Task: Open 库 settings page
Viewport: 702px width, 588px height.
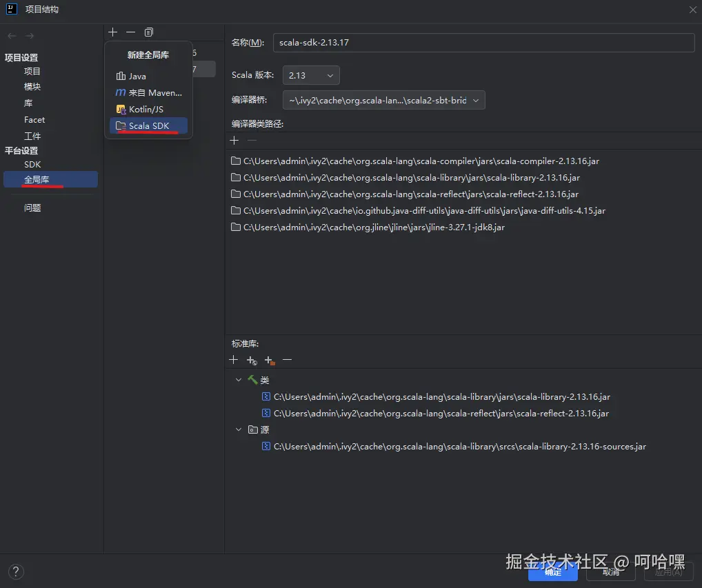Action: pos(28,103)
